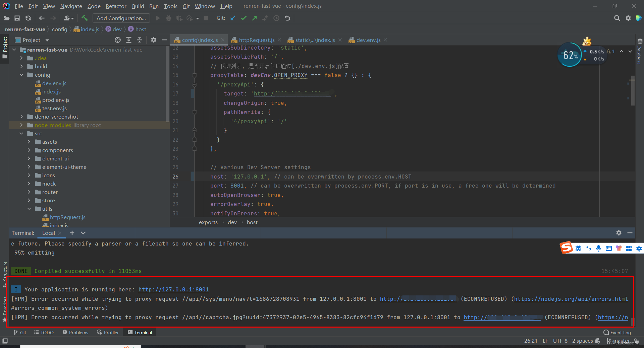Click the Add Configuration button
644x348 pixels.
coord(121,18)
